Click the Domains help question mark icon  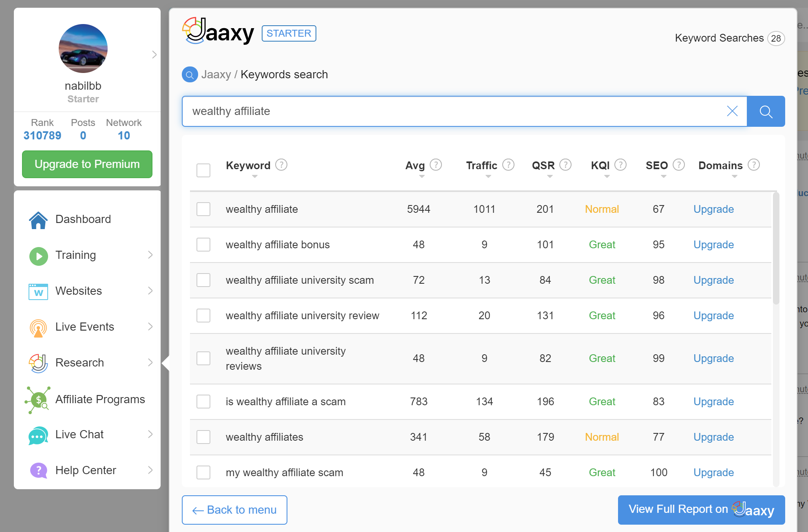(x=754, y=165)
